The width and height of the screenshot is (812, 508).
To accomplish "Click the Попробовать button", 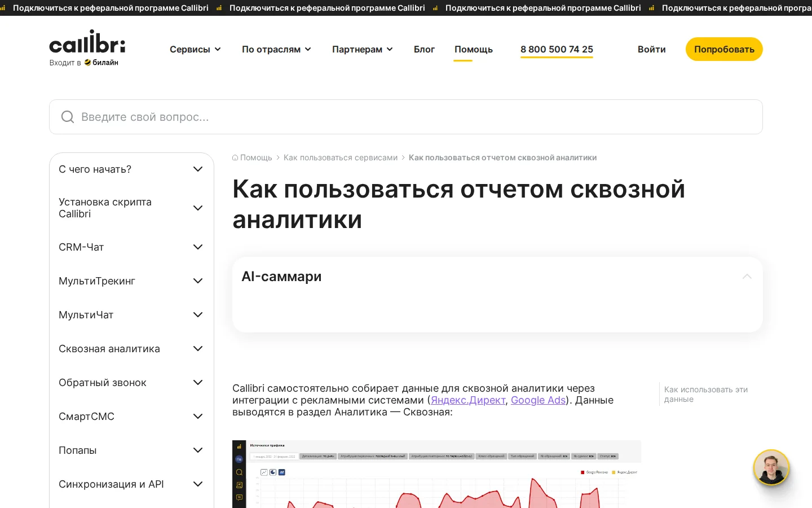I will [724, 49].
